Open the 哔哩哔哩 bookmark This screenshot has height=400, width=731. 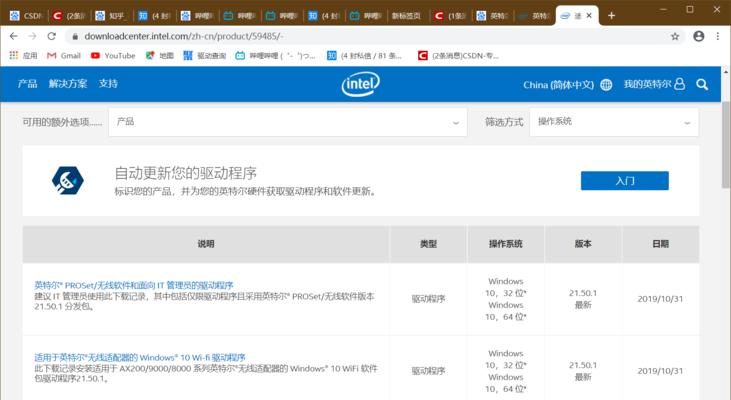(x=275, y=55)
